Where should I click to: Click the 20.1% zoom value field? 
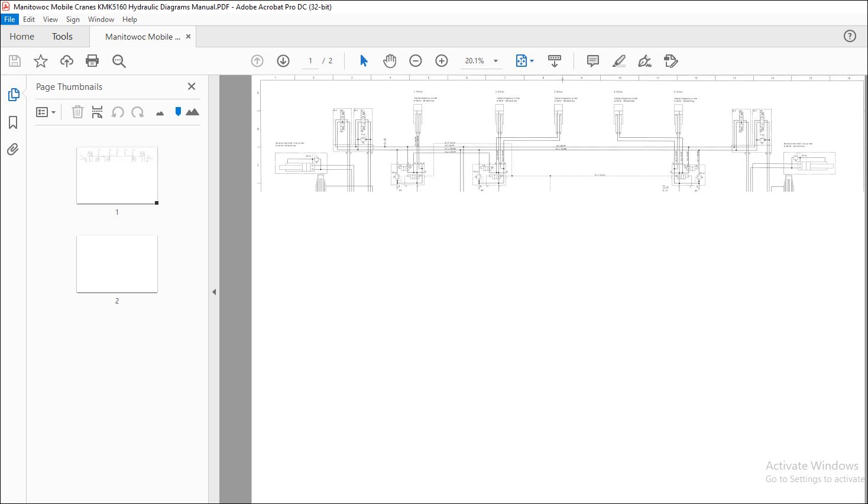tap(475, 61)
